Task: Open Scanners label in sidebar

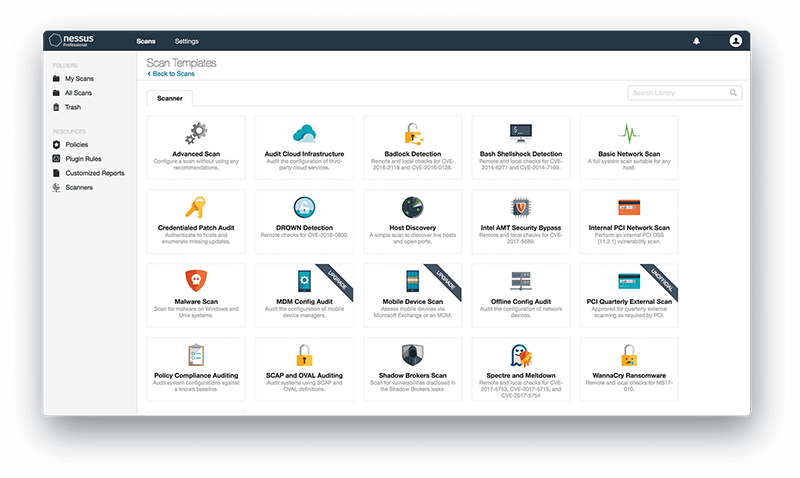Action: (79, 187)
